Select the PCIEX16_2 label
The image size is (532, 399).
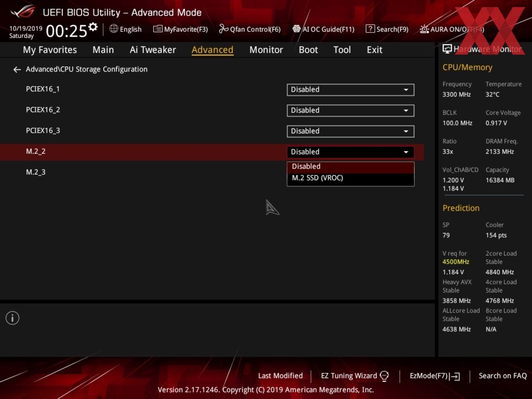point(43,110)
